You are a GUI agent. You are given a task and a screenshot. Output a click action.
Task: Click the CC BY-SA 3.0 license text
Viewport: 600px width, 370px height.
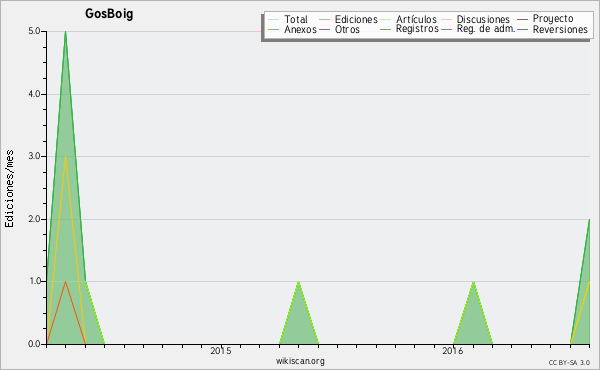pyautogui.click(x=569, y=362)
